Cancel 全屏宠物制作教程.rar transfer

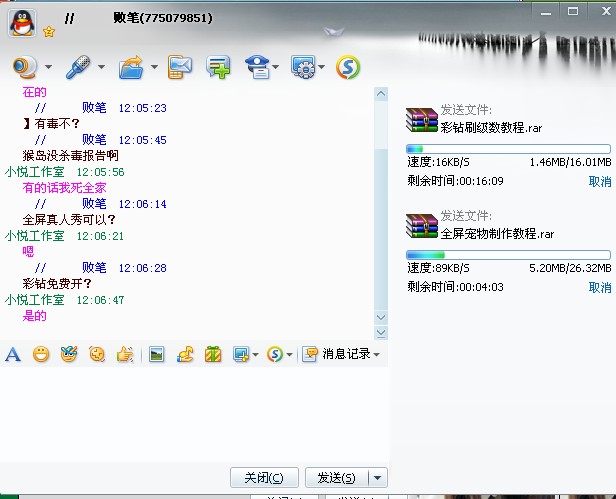[600, 288]
